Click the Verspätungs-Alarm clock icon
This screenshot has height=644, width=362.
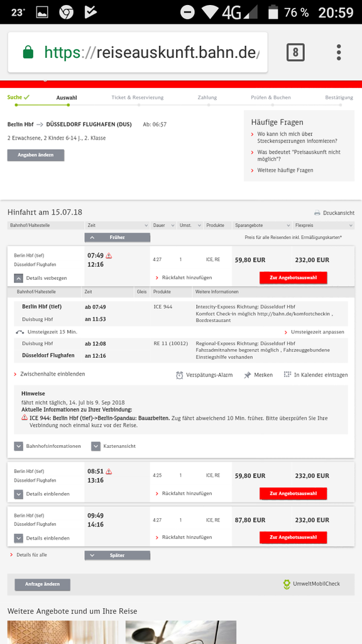(179, 375)
